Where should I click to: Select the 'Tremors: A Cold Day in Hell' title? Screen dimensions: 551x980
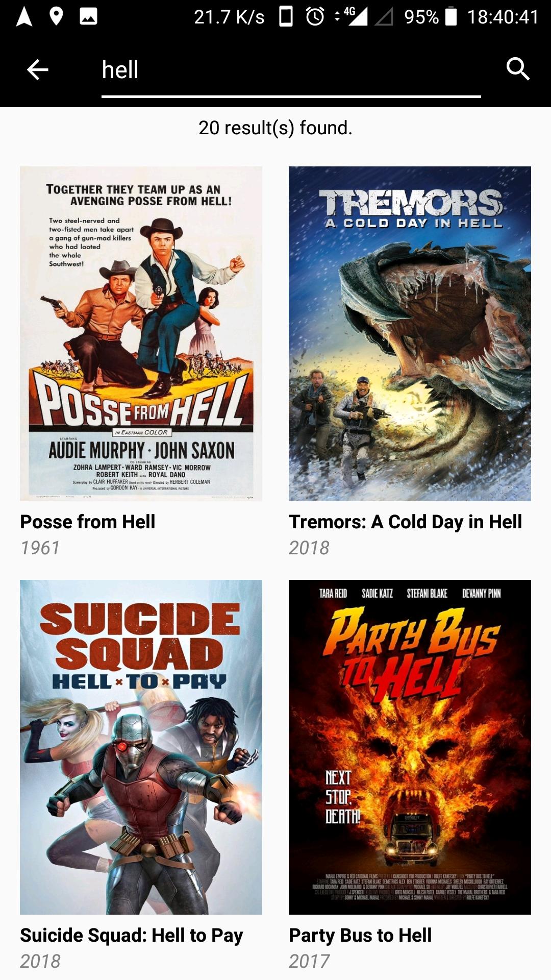(406, 522)
